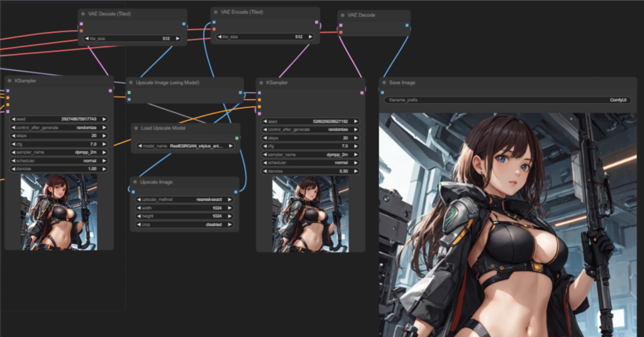Collapse the right KSampler node
This screenshot has width=644, height=337.
pyautogui.click(x=262, y=82)
